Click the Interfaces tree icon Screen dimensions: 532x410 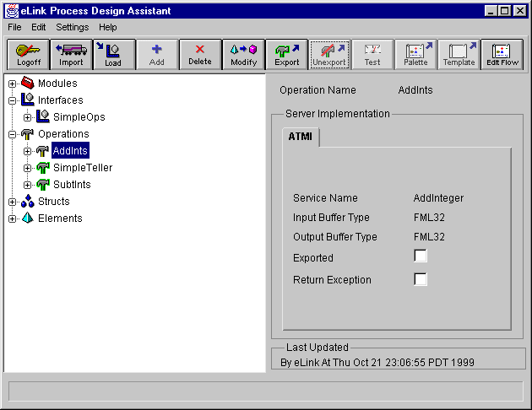[x=28, y=100]
